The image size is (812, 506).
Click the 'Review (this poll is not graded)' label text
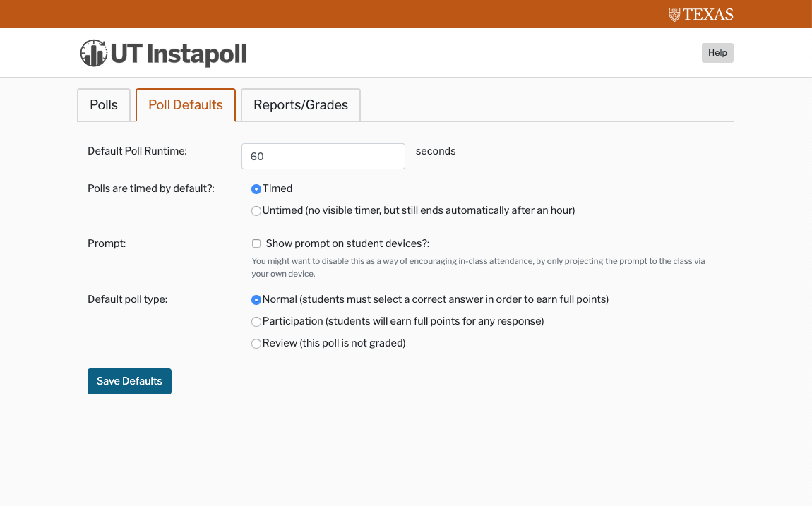[334, 343]
